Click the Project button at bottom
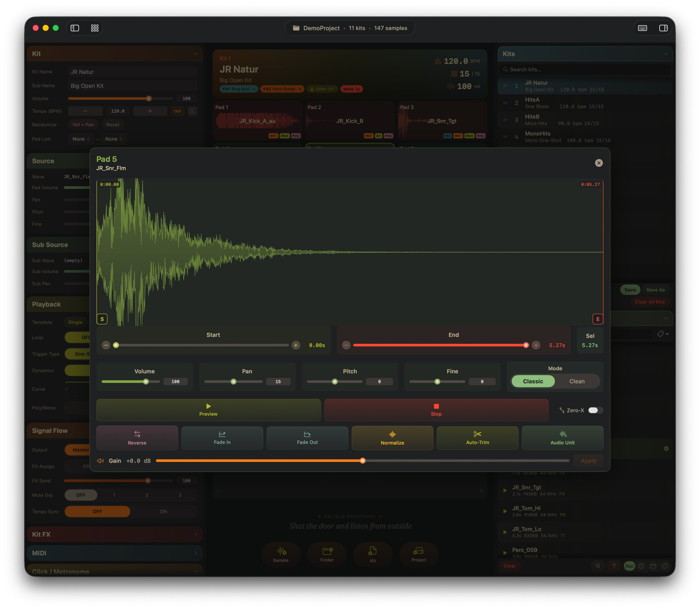This screenshot has width=700, height=609. pos(419,554)
